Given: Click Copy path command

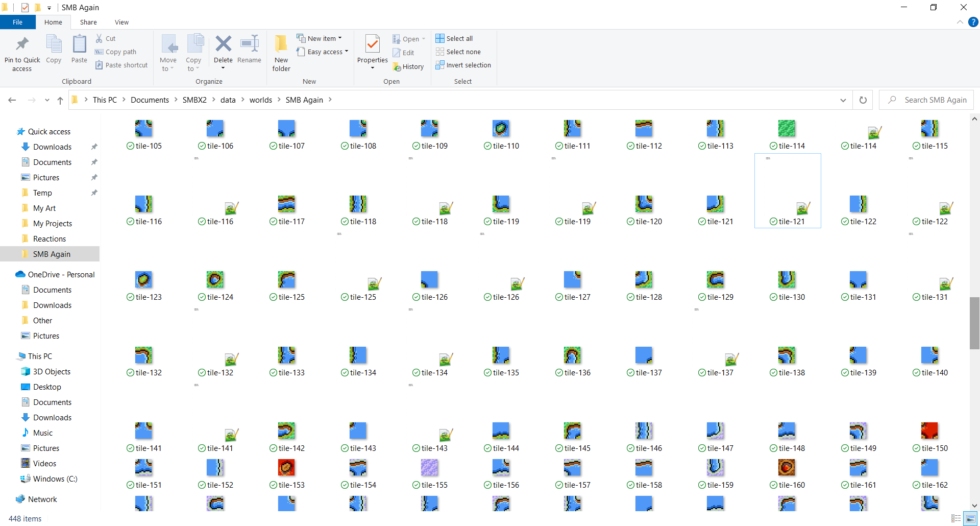Looking at the screenshot, I should (x=116, y=52).
